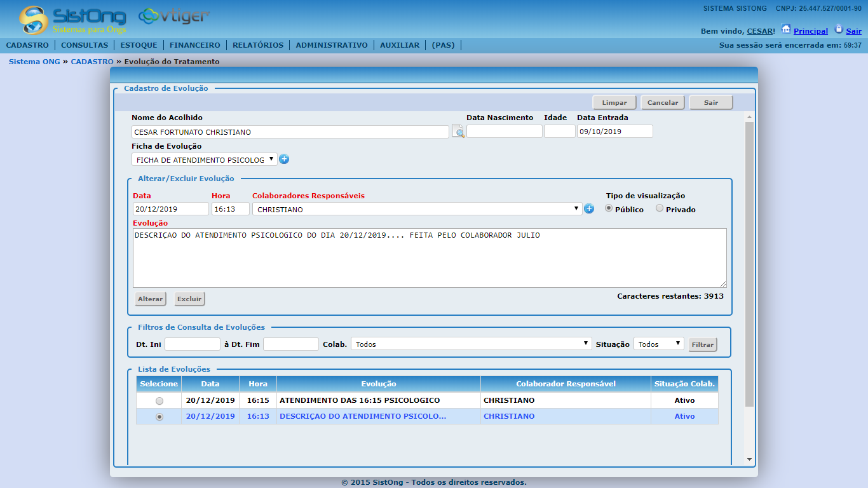Select the radio for the 16:15 evolution row
The width and height of the screenshot is (868, 488).
coord(159,401)
